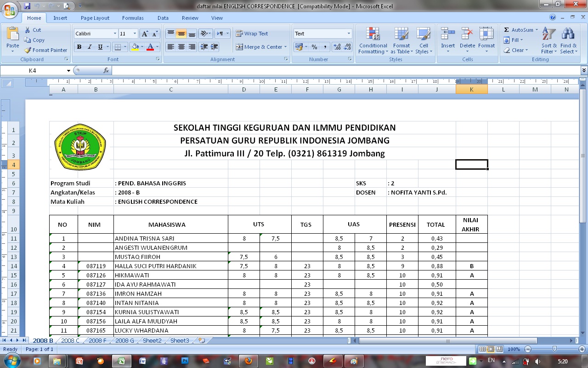Screen dimensions: 588x368
Task: Open Format as Table gallery
Action: [x=401, y=40]
